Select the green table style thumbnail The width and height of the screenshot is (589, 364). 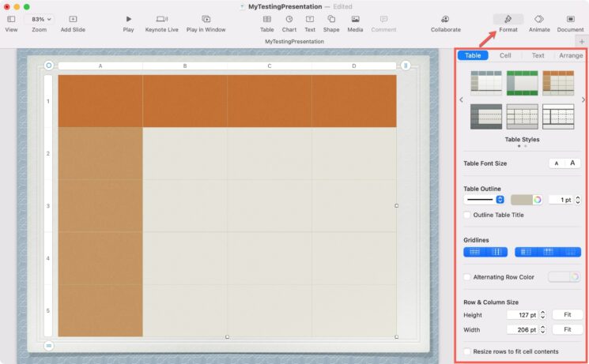[522, 83]
